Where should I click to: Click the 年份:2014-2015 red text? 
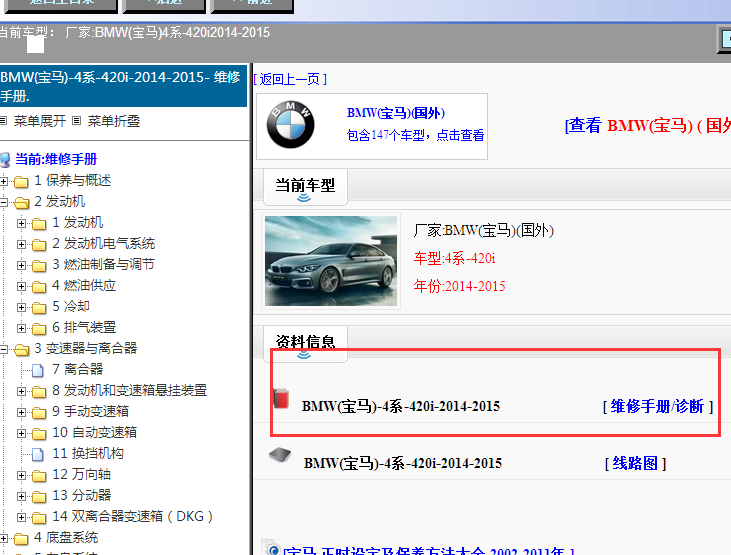click(459, 286)
